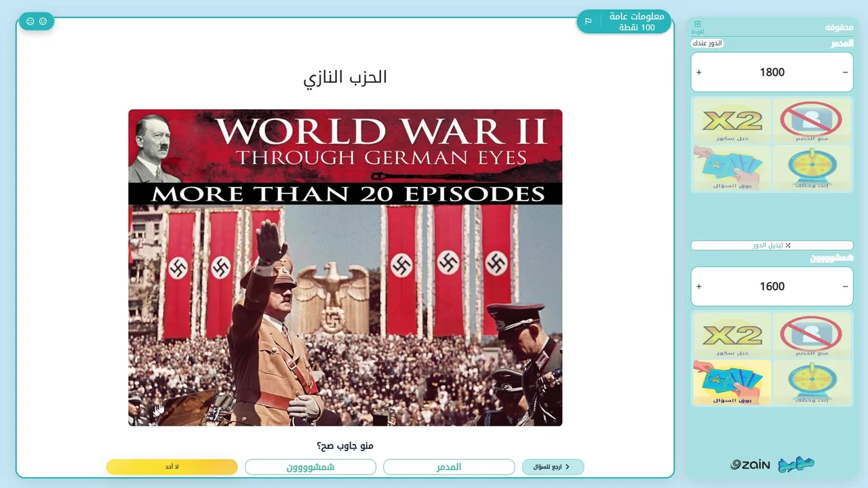This screenshot has width=868, height=488.
Task: Use بوق السؤال cards for المدمر team
Action: click(x=731, y=168)
